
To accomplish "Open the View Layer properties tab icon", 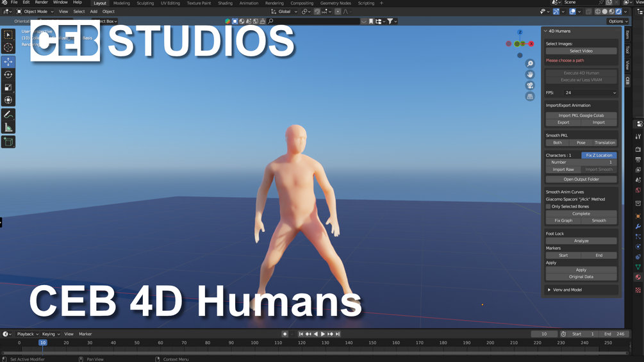I will point(638,170).
